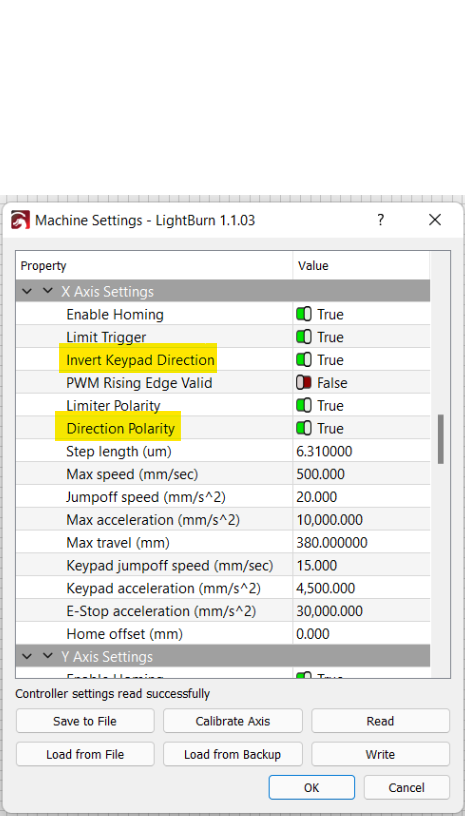Screen dimensions: 465x816
Task: Toggle the Direction Polarity switch
Action: (304, 428)
